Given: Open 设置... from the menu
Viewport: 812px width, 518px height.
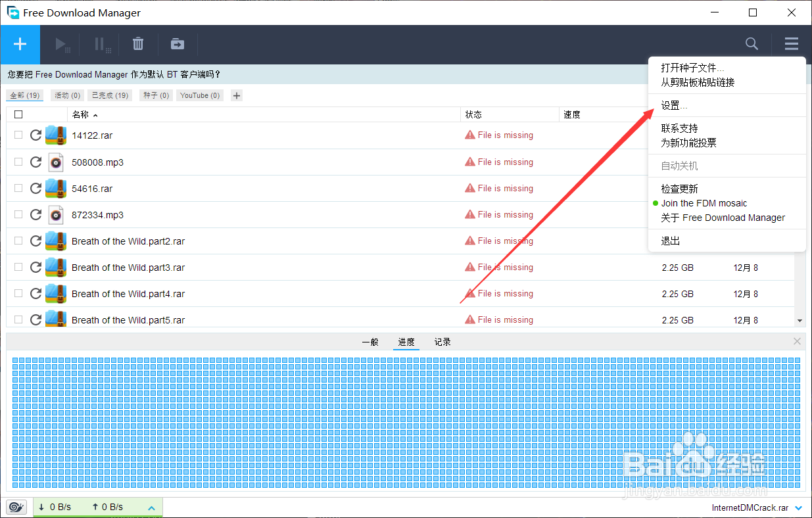Looking at the screenshot, I should [675, 105].
